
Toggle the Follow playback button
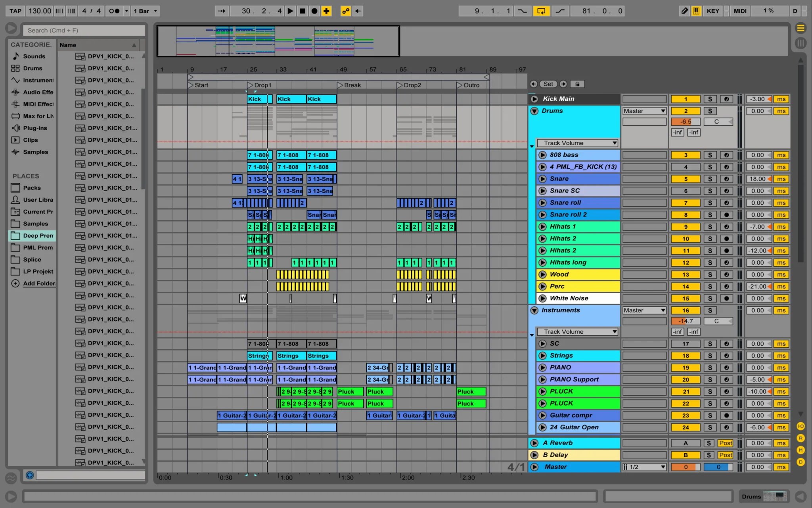pyautogui.click(x=222, y=11)
